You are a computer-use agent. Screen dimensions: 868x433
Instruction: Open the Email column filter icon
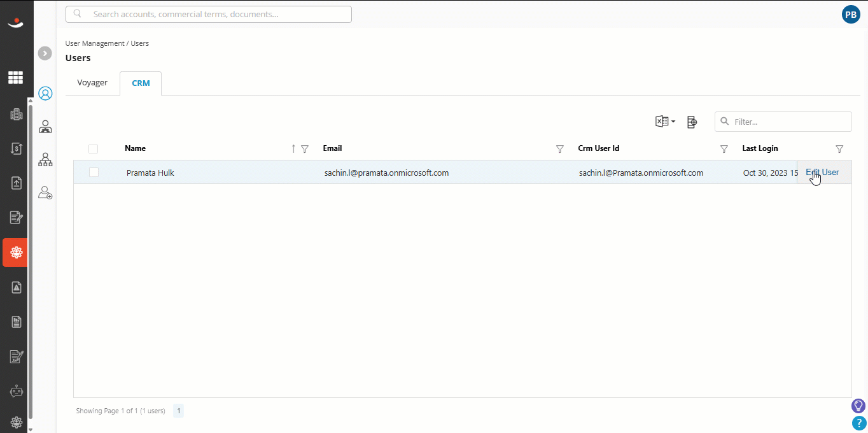(x=560, y=149)
